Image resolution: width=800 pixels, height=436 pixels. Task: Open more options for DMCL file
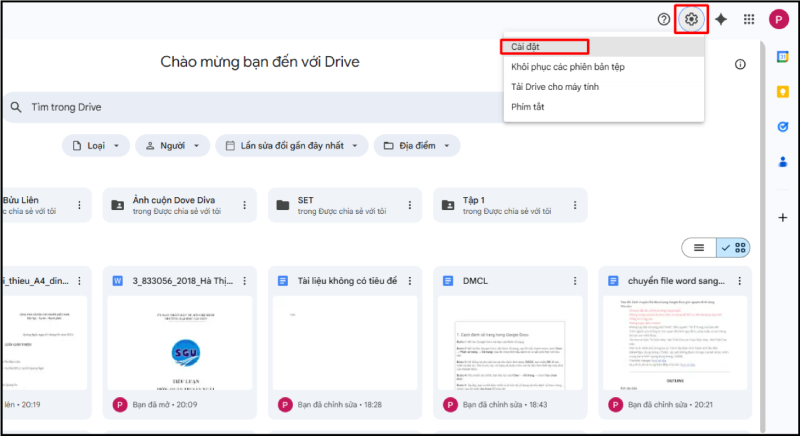coord(575,281)
